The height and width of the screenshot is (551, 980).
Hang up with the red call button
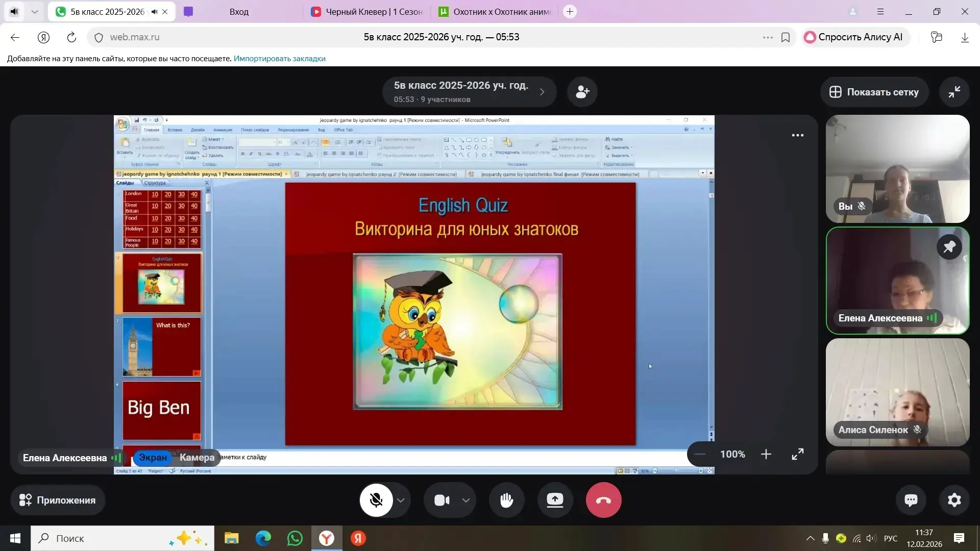[603, 500]
